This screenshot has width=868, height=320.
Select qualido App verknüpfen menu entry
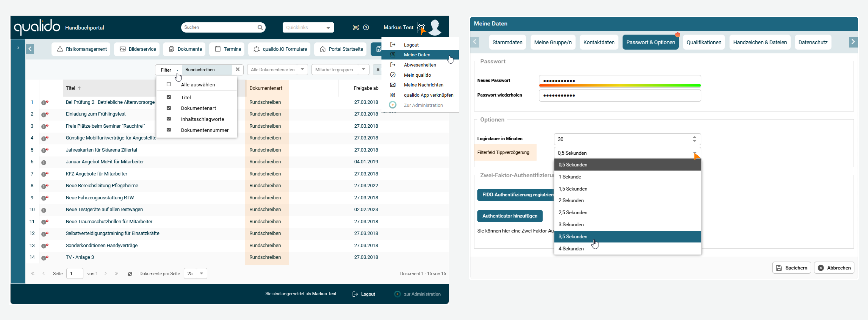(x=420, y=95)
